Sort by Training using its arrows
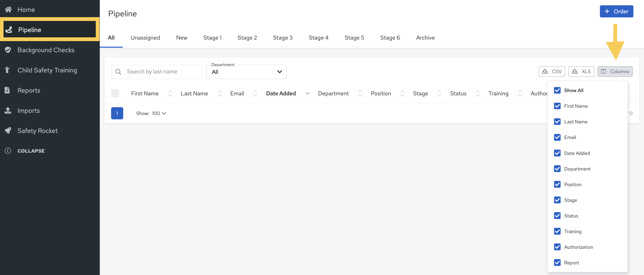The height and width of the screenshot is (275, 644). [520, 94]
